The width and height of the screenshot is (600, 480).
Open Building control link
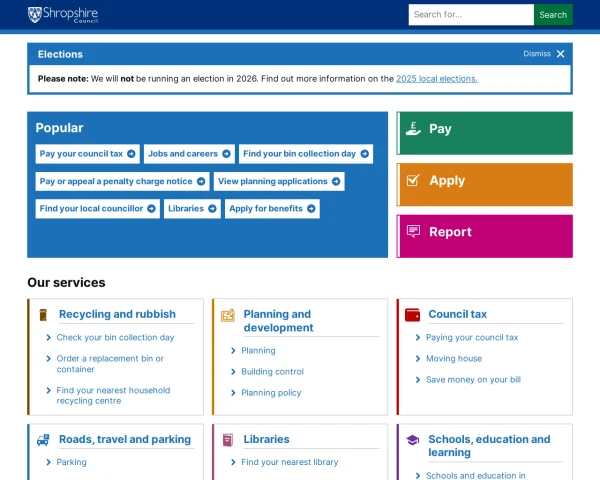point(272,372)
